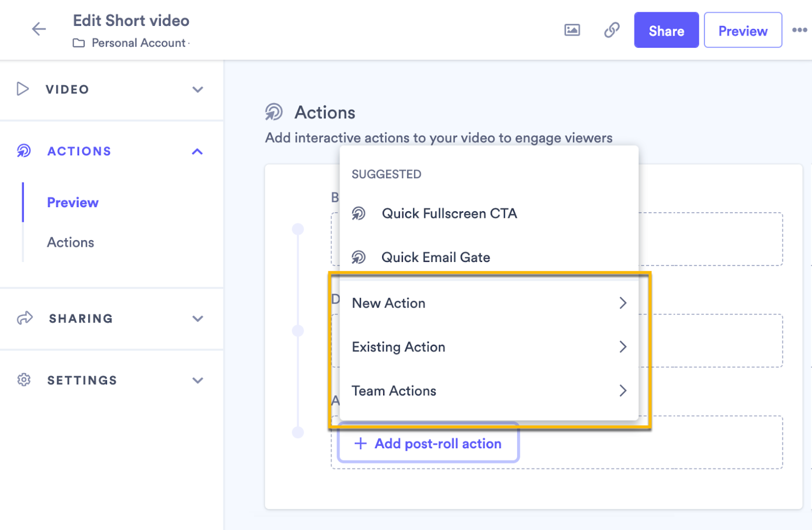Choose New Action from the menu
The height and width of the screenshot is (530, 812).
click(489, 303)
